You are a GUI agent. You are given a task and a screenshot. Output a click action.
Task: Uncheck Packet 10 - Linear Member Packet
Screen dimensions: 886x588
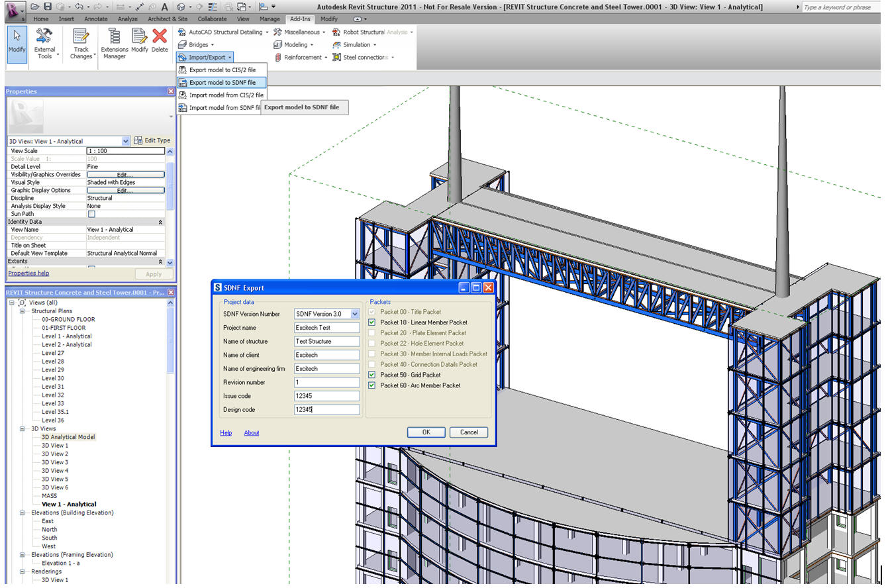click(x=372, y=322)
